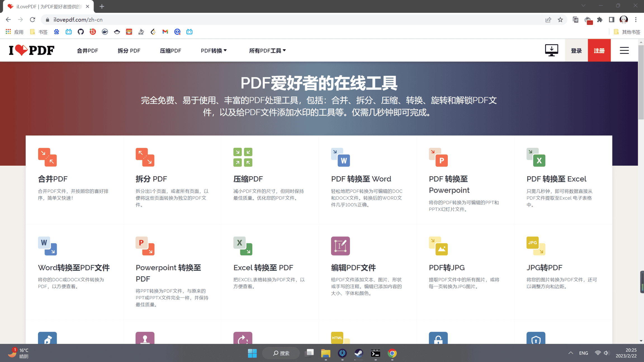
Task: Open the PDF to Word tool icon
Action: click(x=340, y=157)
